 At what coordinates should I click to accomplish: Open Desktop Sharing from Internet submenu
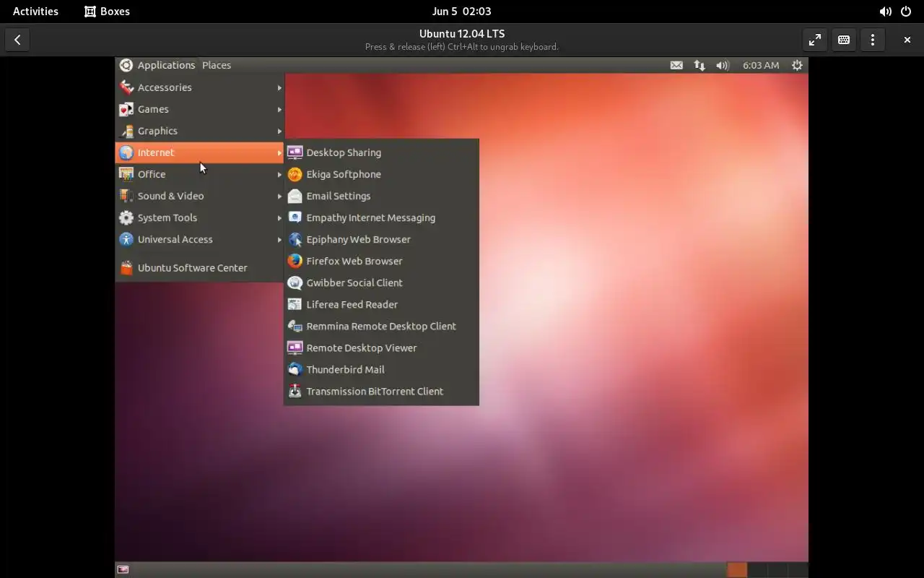[x=381, y=152]
